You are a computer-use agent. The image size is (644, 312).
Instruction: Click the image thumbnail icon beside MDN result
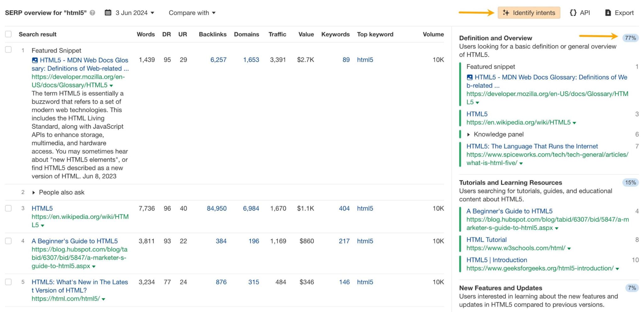(35, 60)
